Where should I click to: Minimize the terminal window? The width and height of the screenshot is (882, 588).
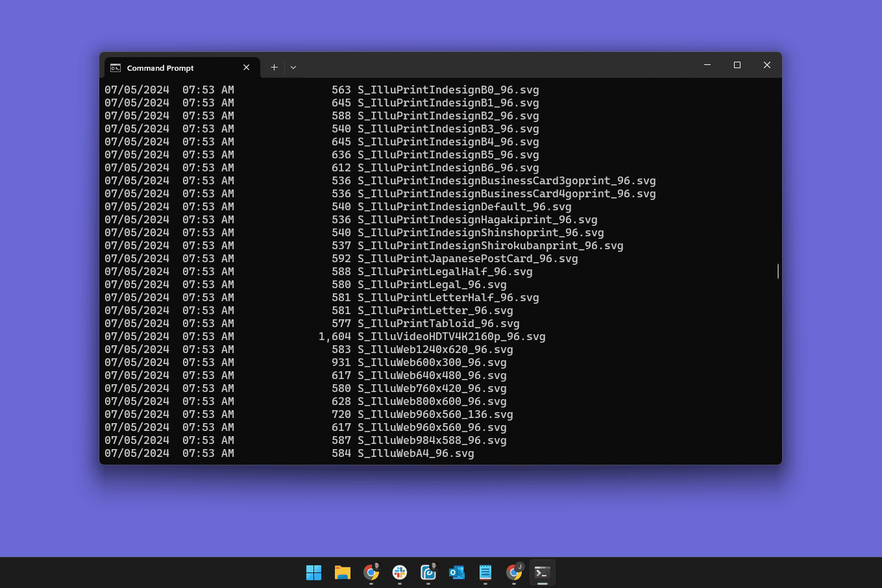[x=707, y=65]
